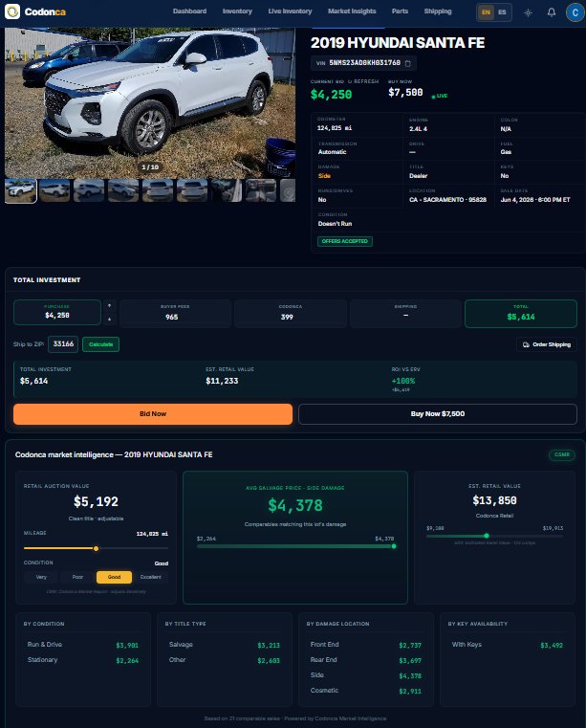Click the Cosmetic damage row
This screenshot has height=728, width=586.
pyautogui.click(x=366, y=691)
